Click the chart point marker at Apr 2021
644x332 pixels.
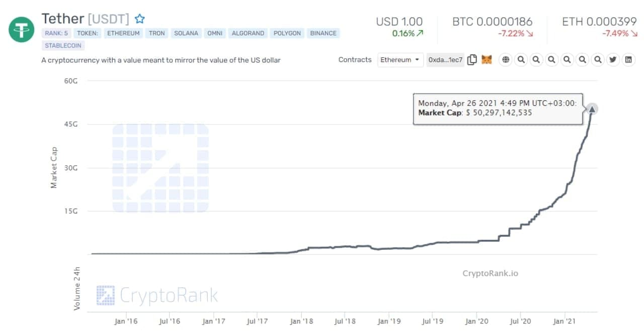point(592,109)
